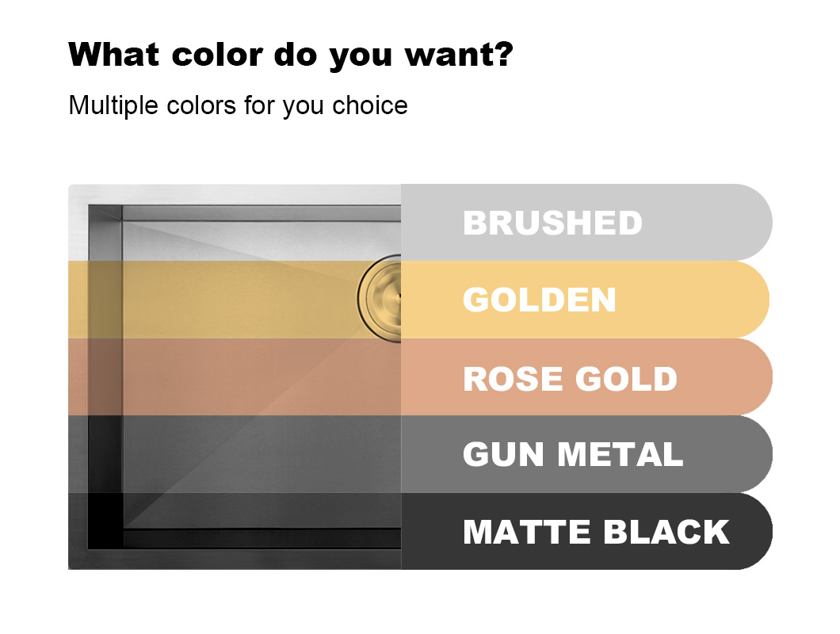Choose the GOLDEN color band

coord(585,300)
